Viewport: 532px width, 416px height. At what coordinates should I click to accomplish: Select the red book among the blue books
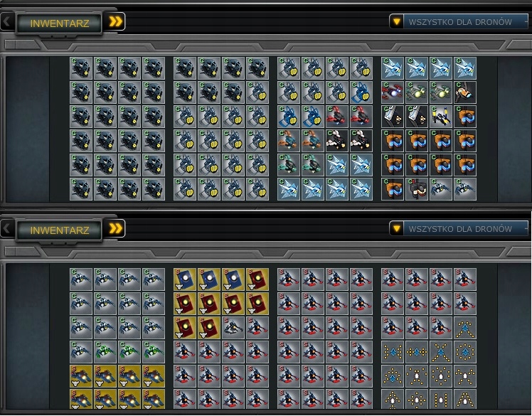coord(257,279)
